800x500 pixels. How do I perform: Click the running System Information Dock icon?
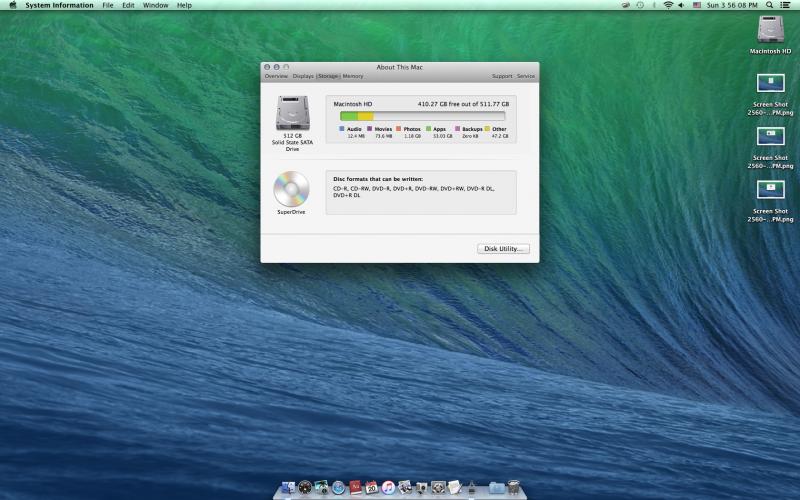pyautogui.click(x=471, y=488)
